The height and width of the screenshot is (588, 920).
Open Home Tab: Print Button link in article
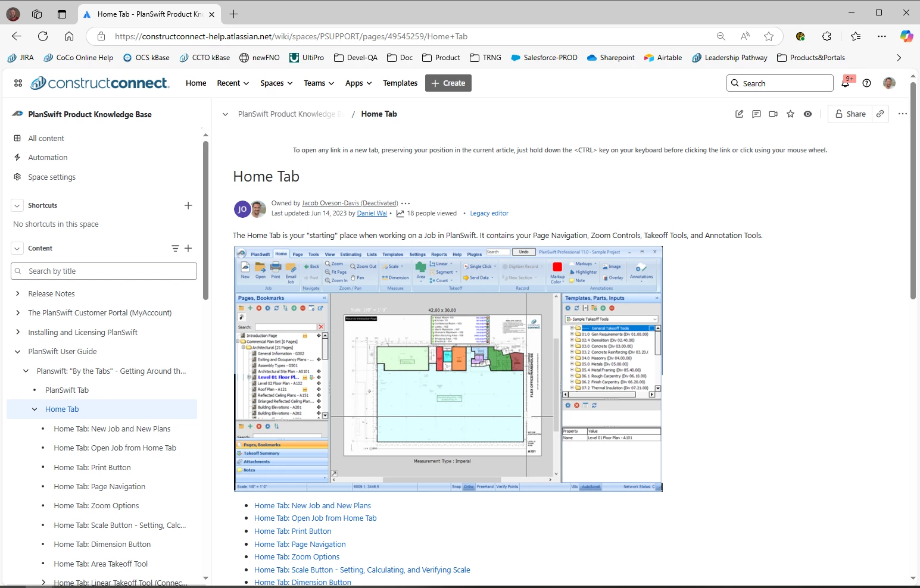click(x=292, y=531)
